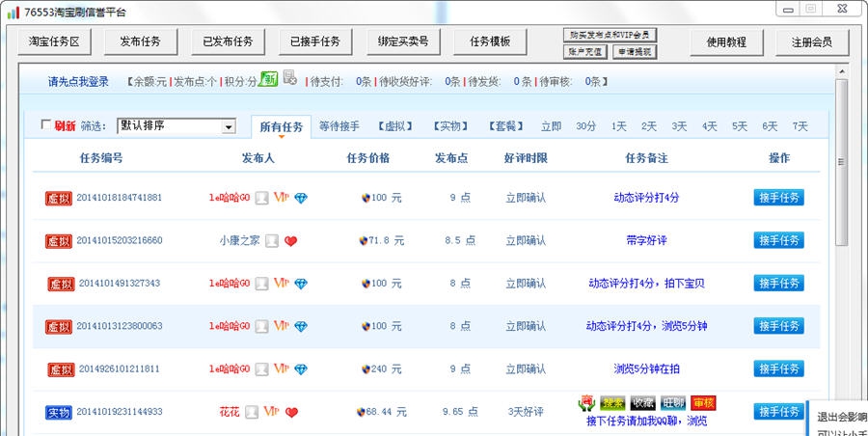Image resolution: width=868 pixels, height=436 pixels.
Task: Select the 立即 time filter tab
Action: coord(552,126)
